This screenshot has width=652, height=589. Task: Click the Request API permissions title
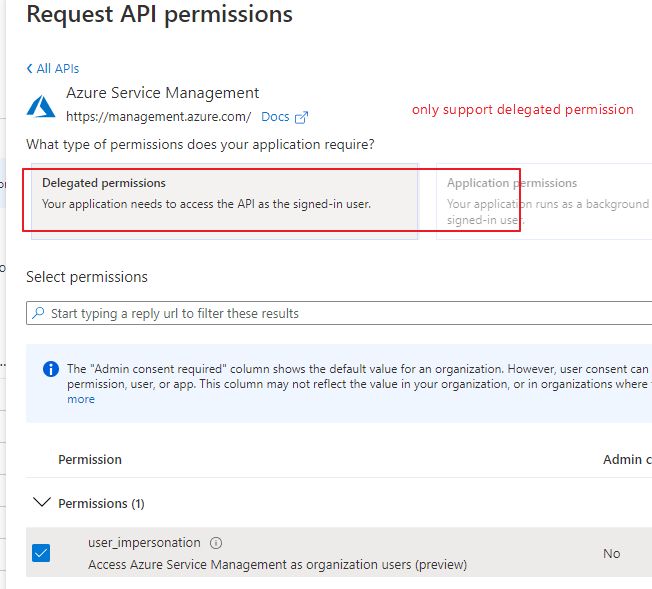[160, 15]
